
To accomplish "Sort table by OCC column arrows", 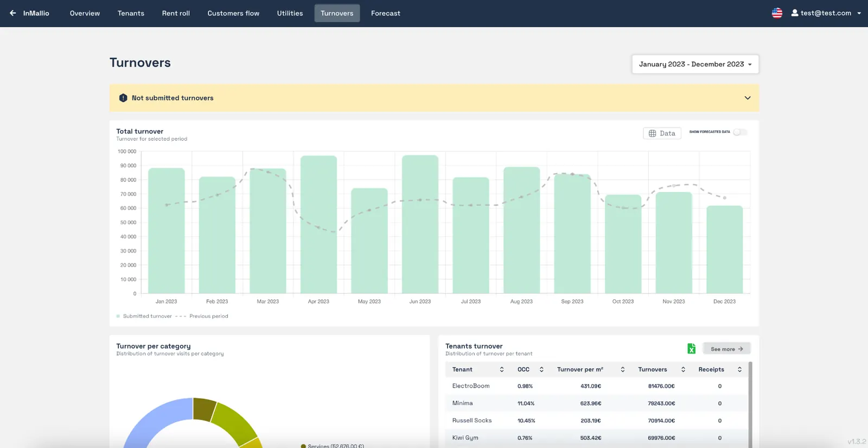I will (x=541, y=369).
